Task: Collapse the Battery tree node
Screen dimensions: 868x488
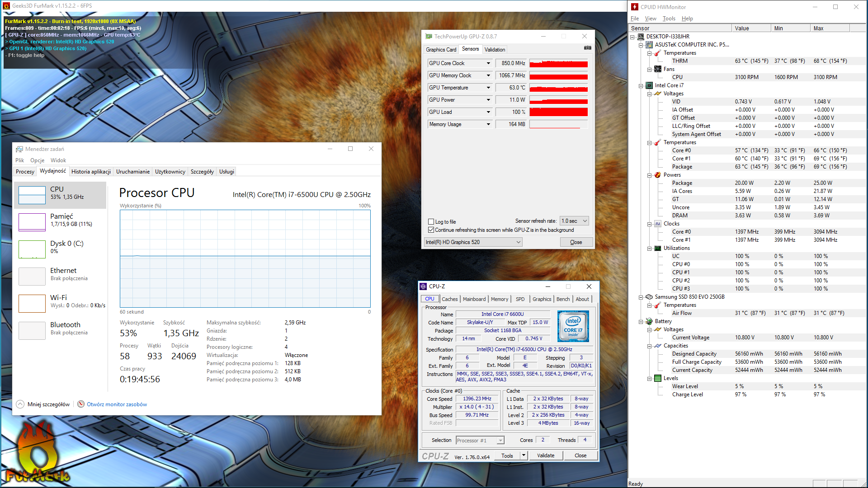Action: (x=641, y=322)
